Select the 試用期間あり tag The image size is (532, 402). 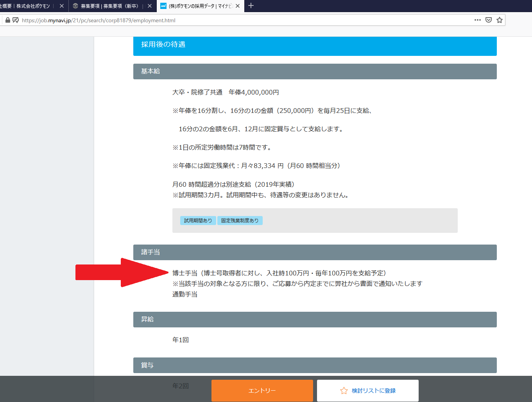[x=198, y=220]
